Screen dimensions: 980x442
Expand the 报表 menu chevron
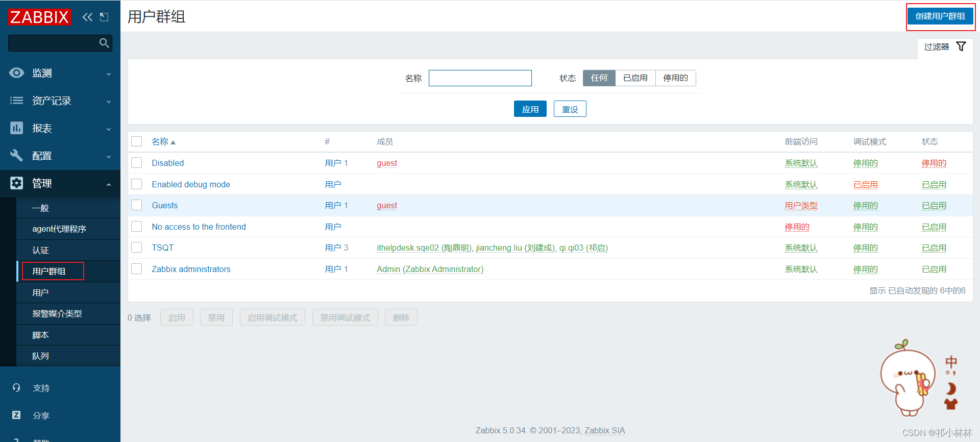pyautogui.click(x=109, y=129)
